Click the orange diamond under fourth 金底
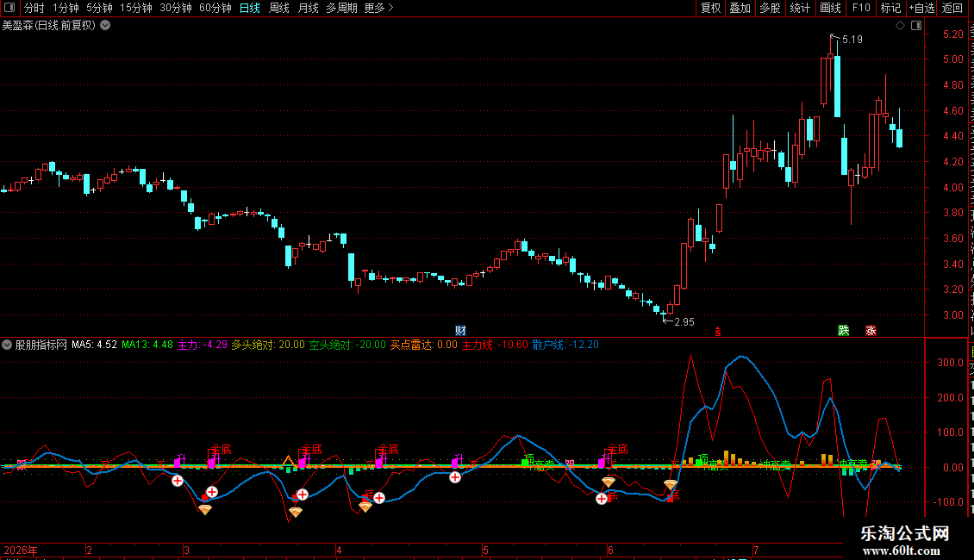974x560 pixels. point(609,482)
